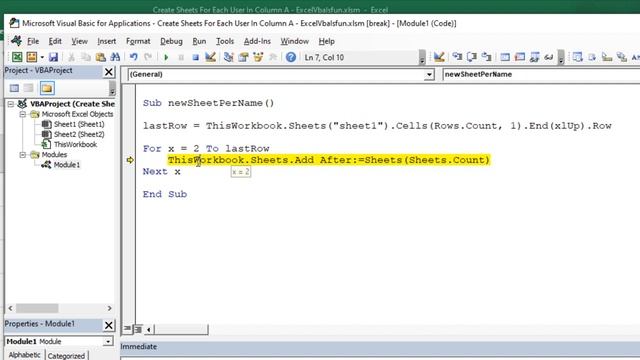Screen dimensions: 640x360
Task: Click the Break pause icon
Action: [181, 57]
